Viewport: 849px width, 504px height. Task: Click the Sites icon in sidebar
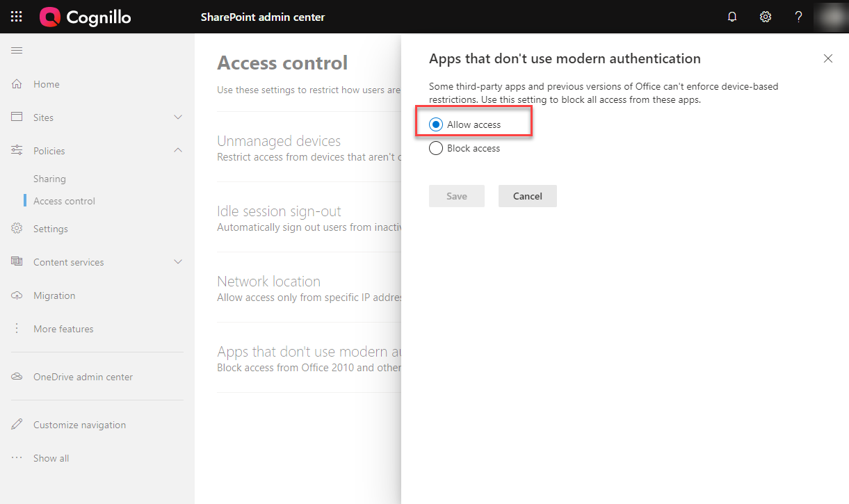point(17,117)
